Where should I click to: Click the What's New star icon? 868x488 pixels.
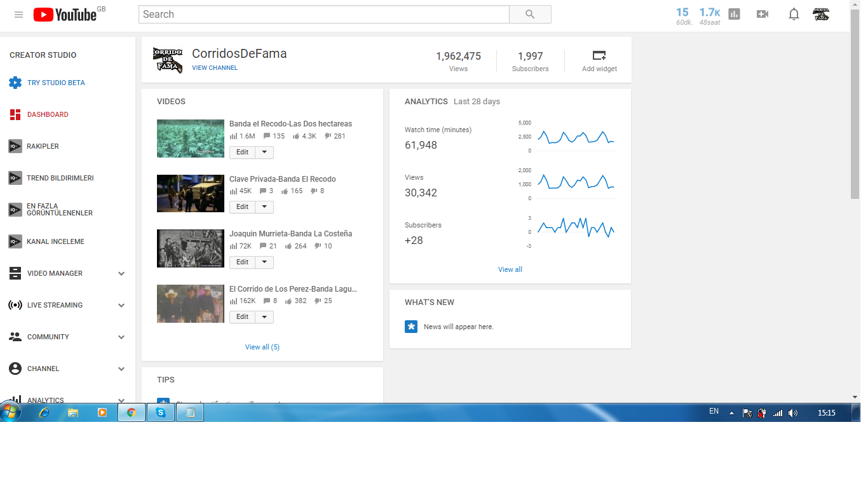[x=411, y=327]
